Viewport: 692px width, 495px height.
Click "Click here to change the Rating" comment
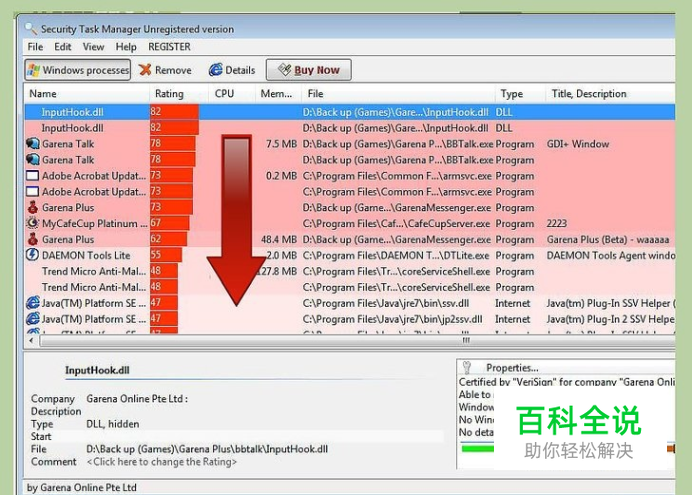pos(162,462)
